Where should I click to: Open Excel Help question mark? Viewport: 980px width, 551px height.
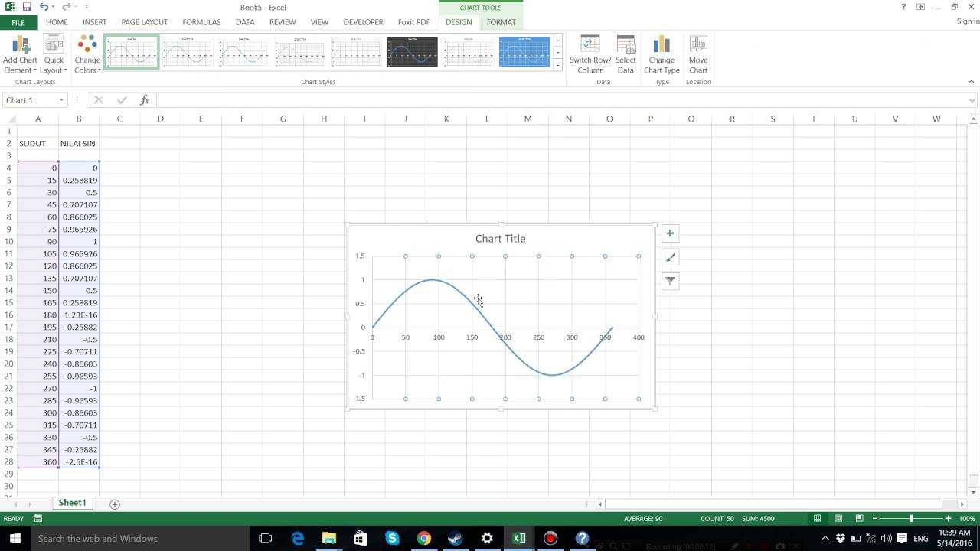904,7
